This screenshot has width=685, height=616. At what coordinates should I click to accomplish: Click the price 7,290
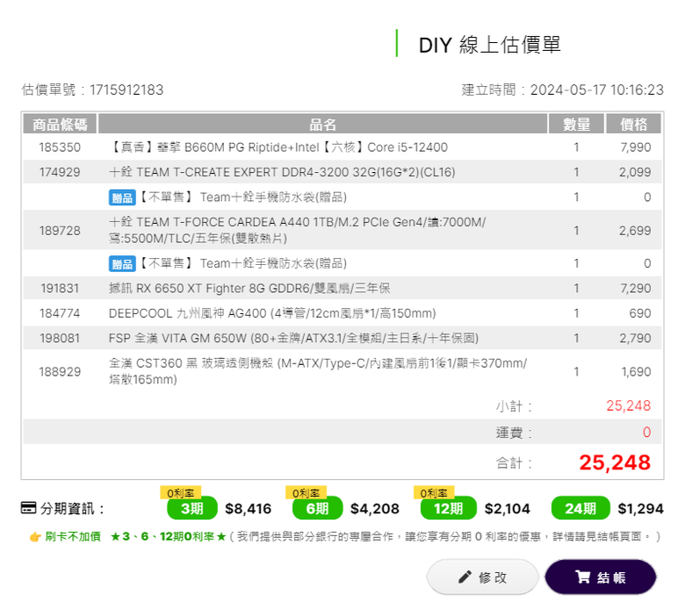click(x=636, y=288)
